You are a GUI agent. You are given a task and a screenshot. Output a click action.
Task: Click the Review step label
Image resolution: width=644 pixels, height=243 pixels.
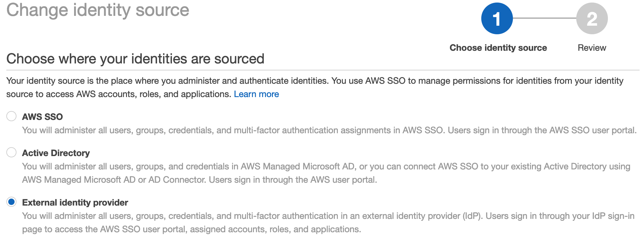(592, 48)
